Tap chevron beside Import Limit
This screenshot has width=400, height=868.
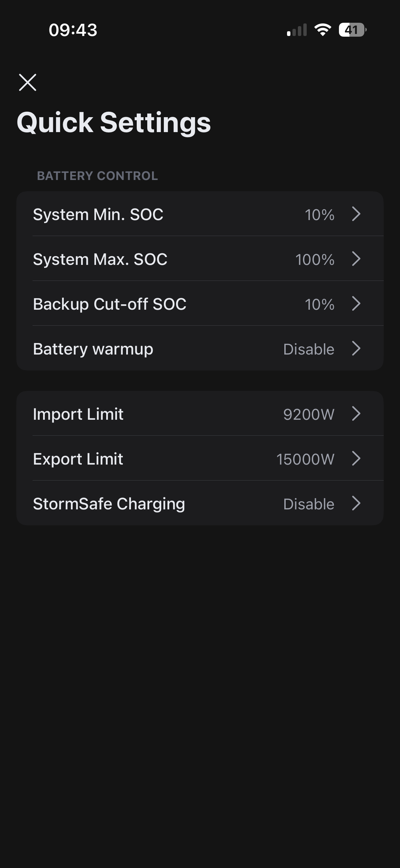(356, 414)
